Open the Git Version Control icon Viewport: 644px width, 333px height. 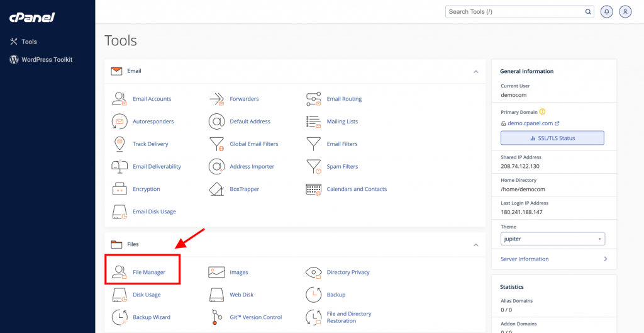click(217, 317)
